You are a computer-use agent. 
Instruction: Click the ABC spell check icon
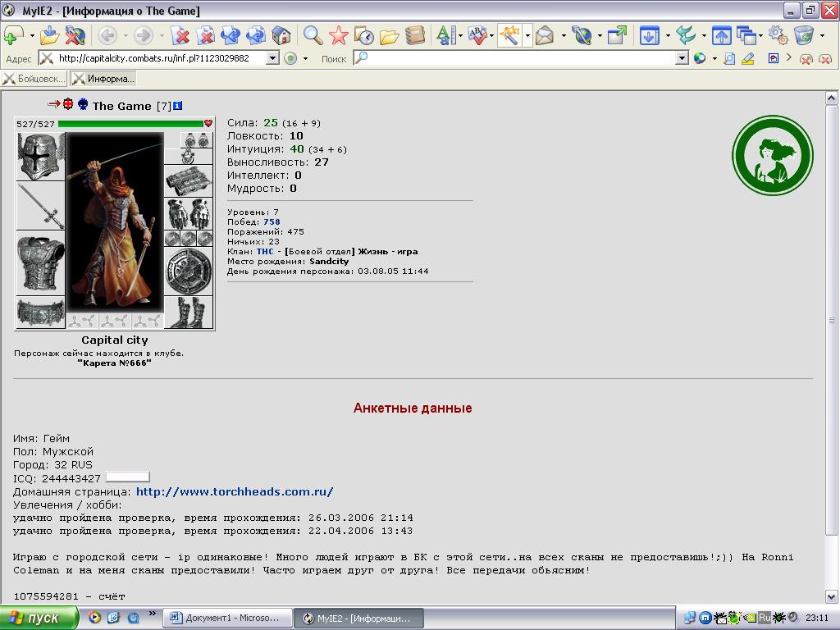coord(477,35)
